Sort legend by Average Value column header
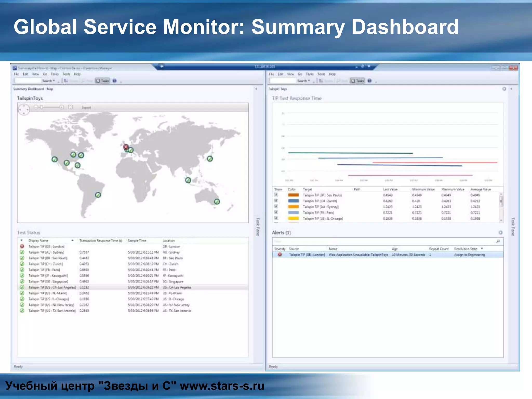The width and height of the screenshot is (532, 399). click(481, 189)
